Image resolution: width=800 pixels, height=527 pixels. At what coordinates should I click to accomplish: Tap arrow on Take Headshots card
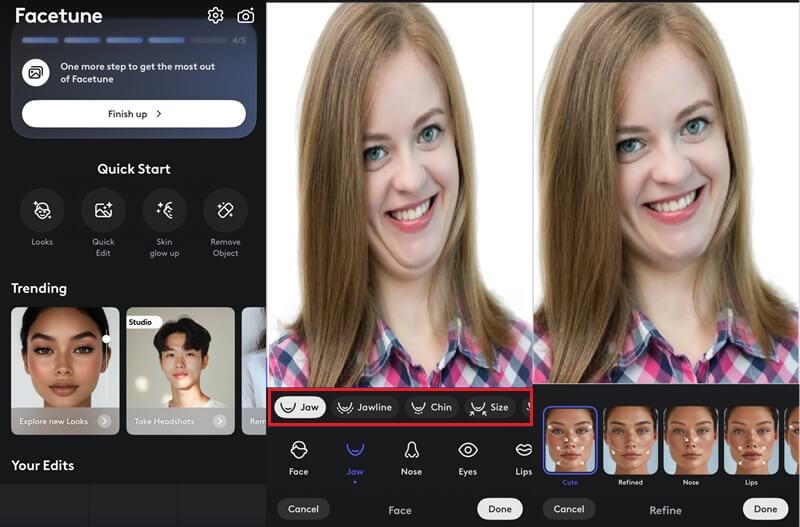pos(220,421)
